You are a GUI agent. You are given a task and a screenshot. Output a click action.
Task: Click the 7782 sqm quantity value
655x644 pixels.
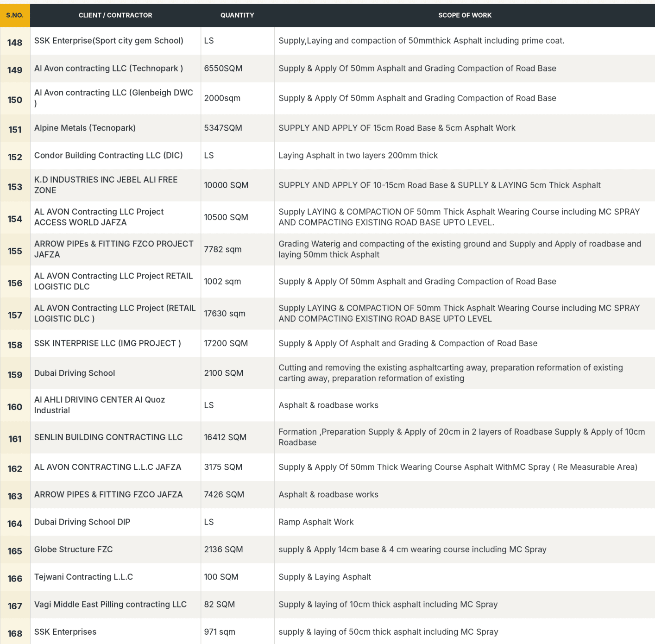point(223,249)
